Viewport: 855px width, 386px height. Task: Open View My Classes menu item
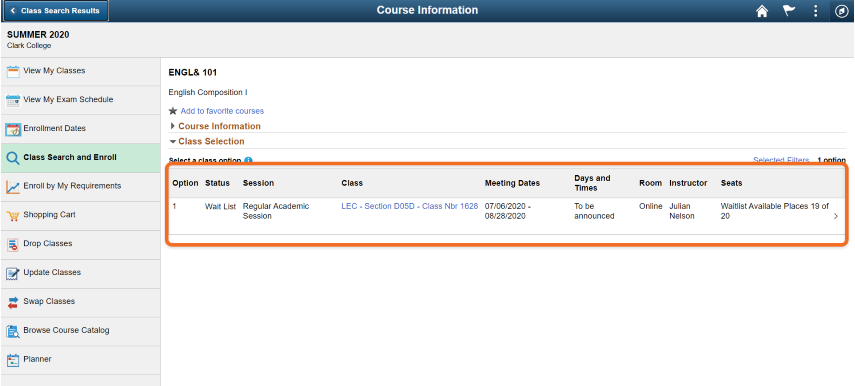80,71
